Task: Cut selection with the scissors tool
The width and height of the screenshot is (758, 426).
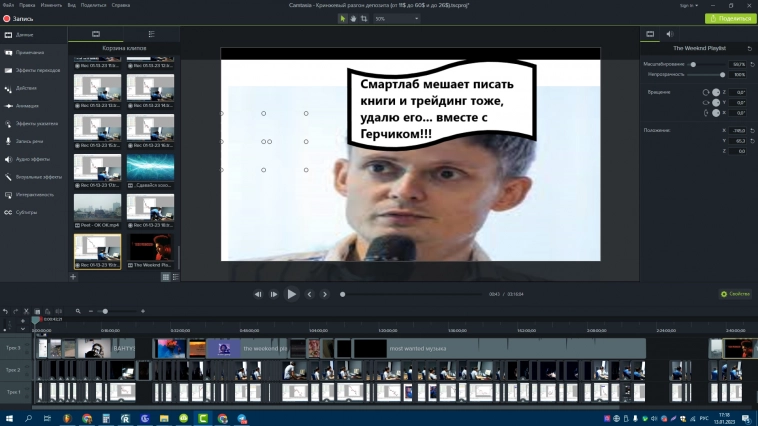Action: coord(26,311)
